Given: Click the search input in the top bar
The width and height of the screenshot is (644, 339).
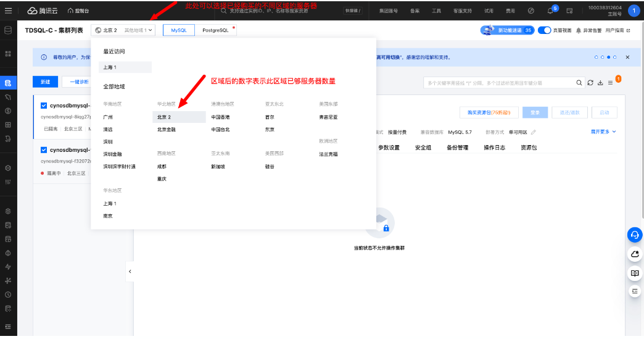Looking at the screenshot, I should 279,10.
